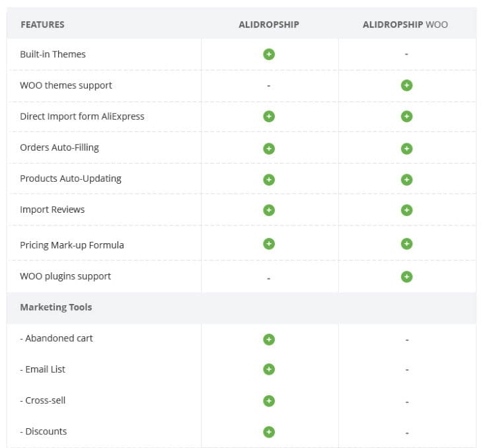Image resolution: width=489 pixels, height=448 pixels.
Task: Click AliDropship plus icon for Abandoned cart
Action: tap(269, 339)
